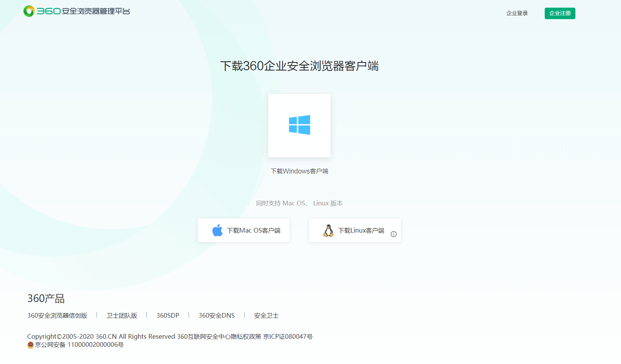Click the 360产品 footer heading
Image resolution: width=621 pixels, height=364 pixels.
(46, 298)
